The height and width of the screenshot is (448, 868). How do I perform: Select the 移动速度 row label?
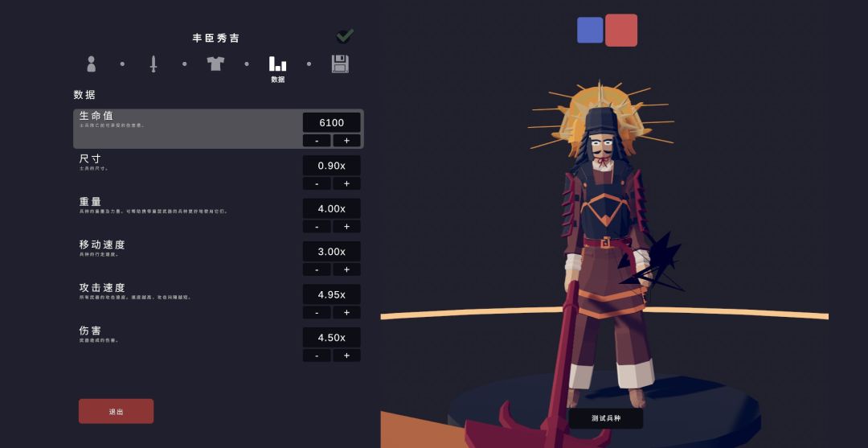pos(102,245)
